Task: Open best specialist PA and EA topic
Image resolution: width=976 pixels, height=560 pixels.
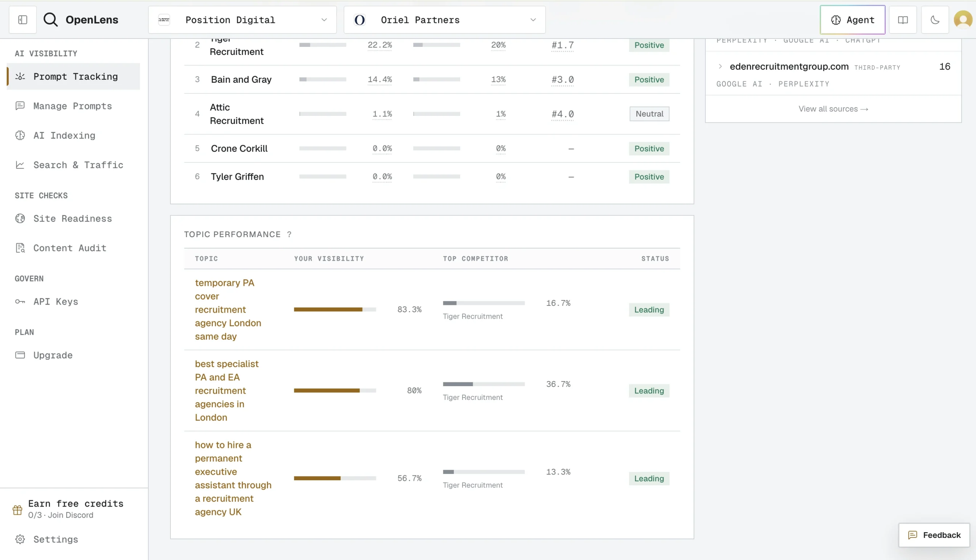Action: click(x=227, y=390)
